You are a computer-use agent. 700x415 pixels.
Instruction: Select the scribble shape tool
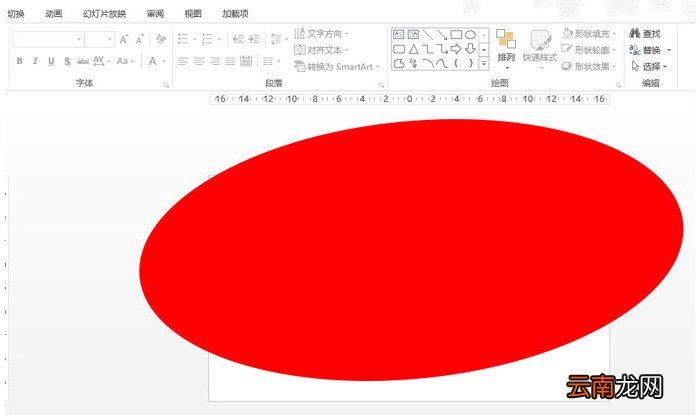[x=413, y=63]
